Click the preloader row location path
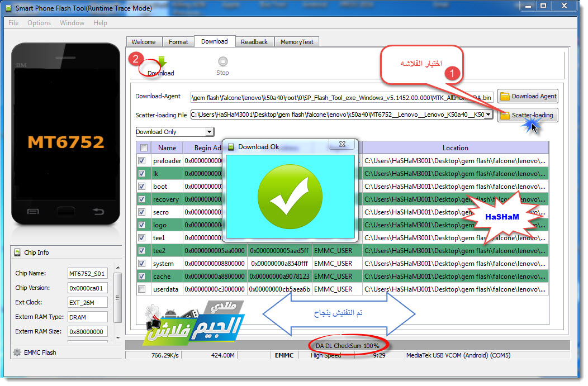 [x=455, y=161]
